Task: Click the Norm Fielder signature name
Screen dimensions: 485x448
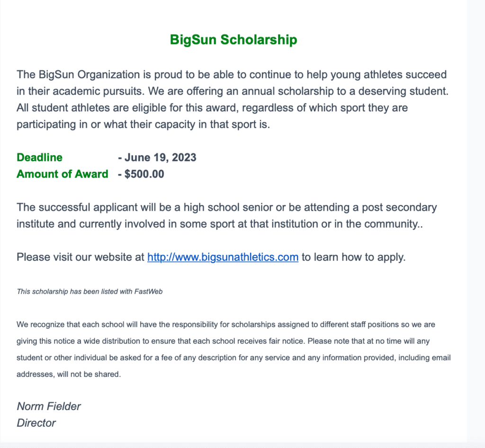Action: coord(49,406)
